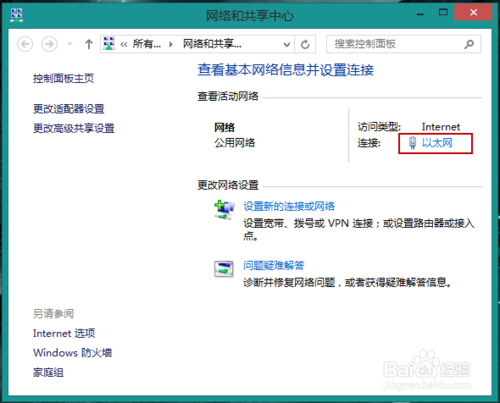
Task: Go up one level with Up arrow
Action: click(x=89, y=44)
